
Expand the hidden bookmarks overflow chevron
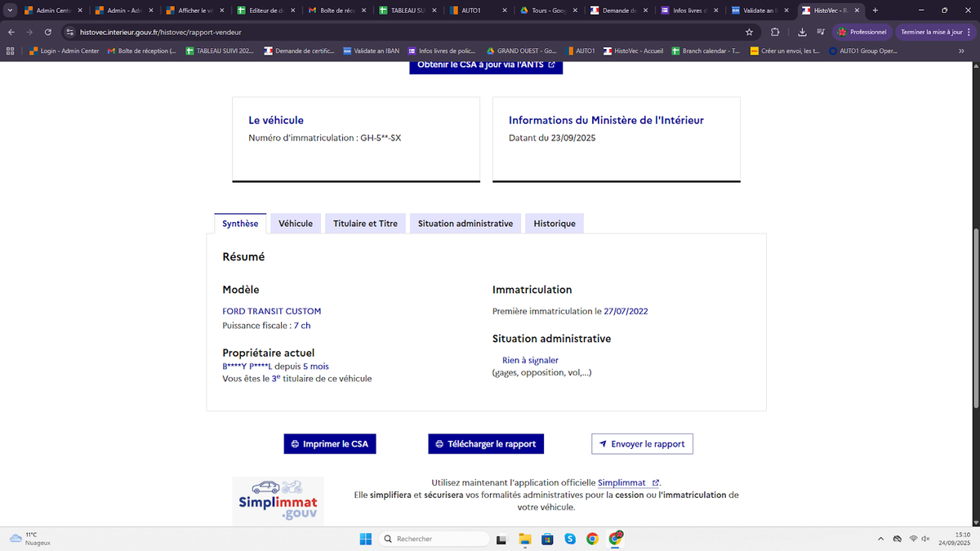[x=961, y=51]
